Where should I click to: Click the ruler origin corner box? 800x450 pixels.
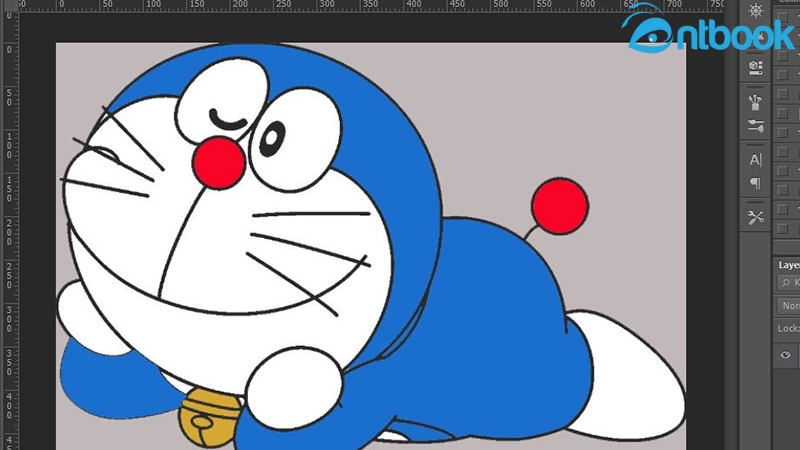(9, 5)
